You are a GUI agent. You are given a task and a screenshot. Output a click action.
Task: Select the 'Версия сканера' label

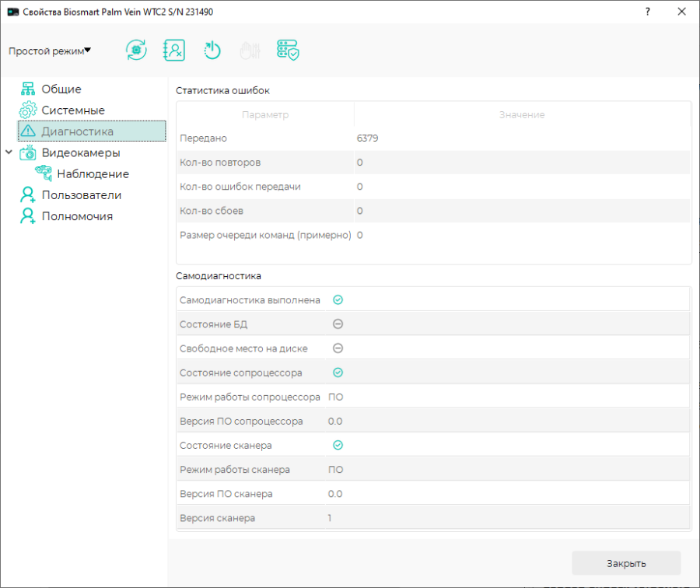click(x=218, y=518)
